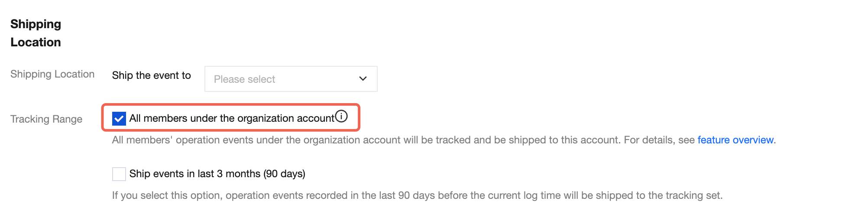Open the "Ship the event to" dropdown
The width and height of the screenshot is (868, 214).
tap(291, 79)
